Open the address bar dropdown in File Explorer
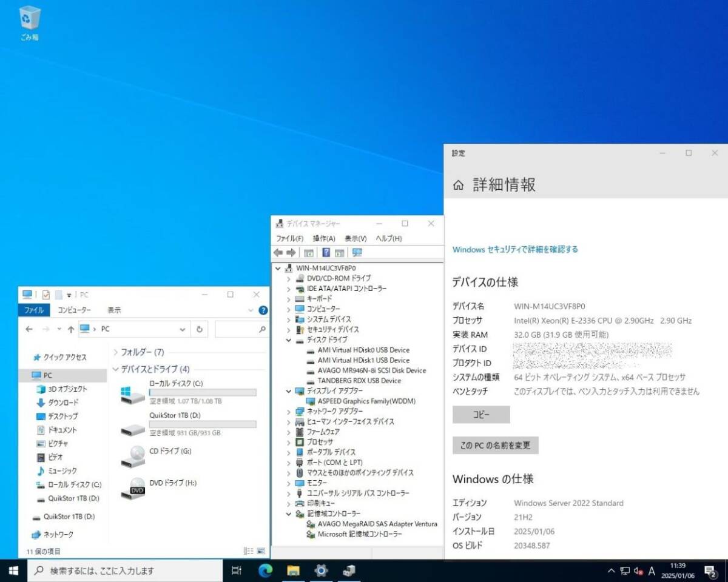The width and height of the screenshot is (728, 582). click(x=183, y=329)
